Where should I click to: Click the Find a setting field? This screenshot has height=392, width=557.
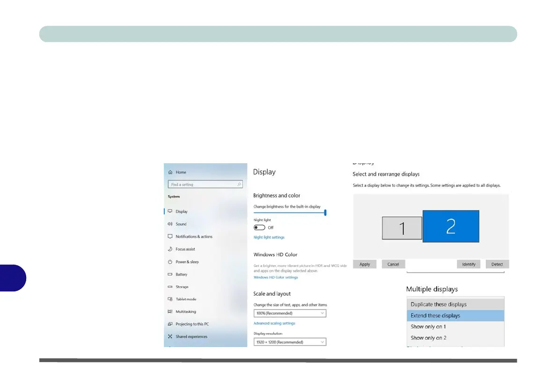(205, 184)
